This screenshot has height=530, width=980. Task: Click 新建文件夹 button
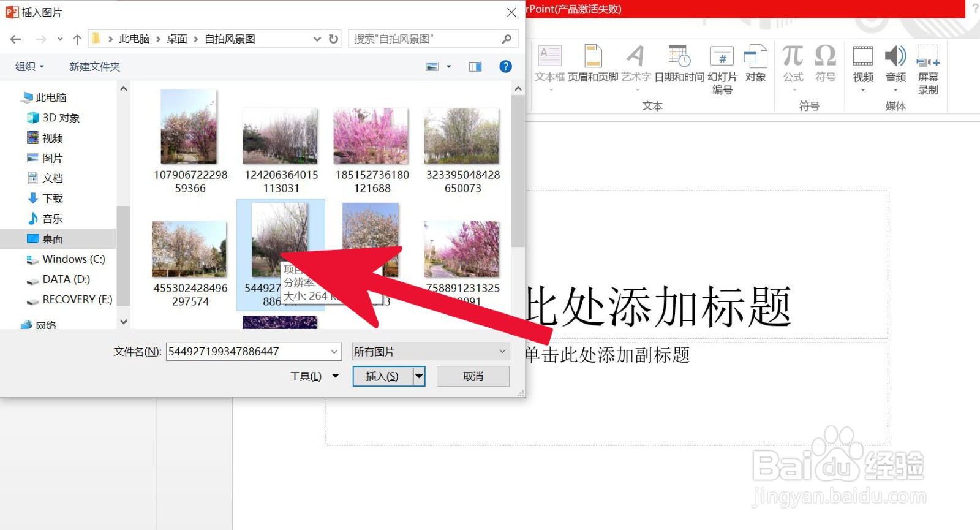[94, 66]
